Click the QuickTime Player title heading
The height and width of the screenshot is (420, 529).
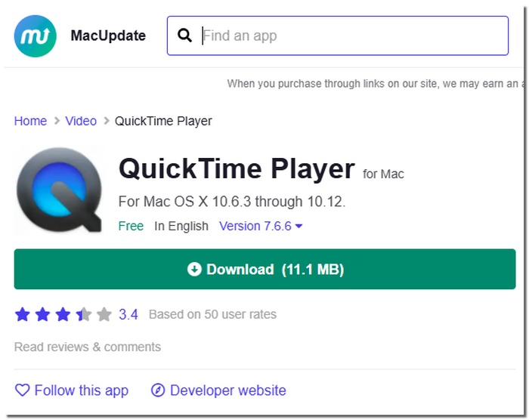237,168
